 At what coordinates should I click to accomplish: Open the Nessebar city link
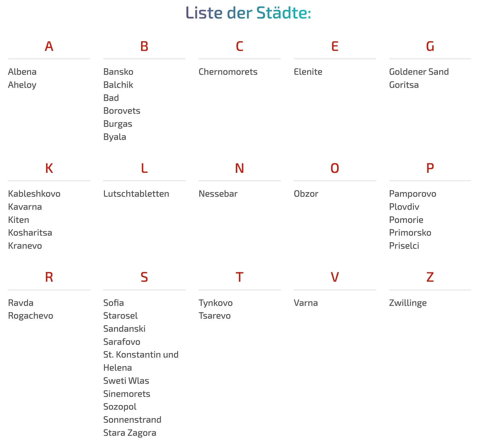218,194
